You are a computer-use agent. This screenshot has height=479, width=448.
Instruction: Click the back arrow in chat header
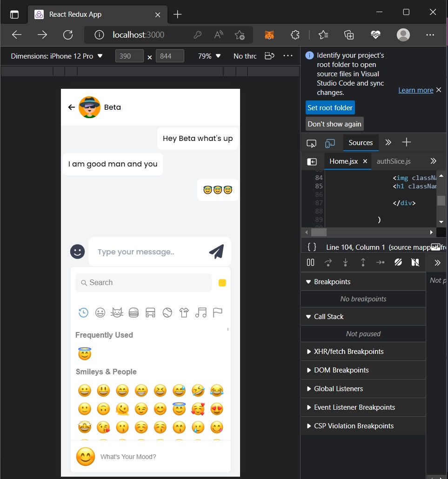tap(71, 107)
